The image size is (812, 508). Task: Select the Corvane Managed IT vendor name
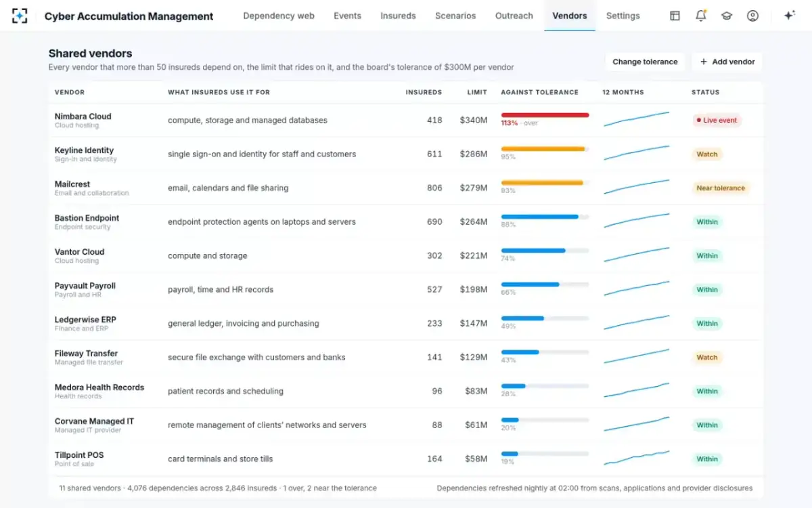[94, 421]
